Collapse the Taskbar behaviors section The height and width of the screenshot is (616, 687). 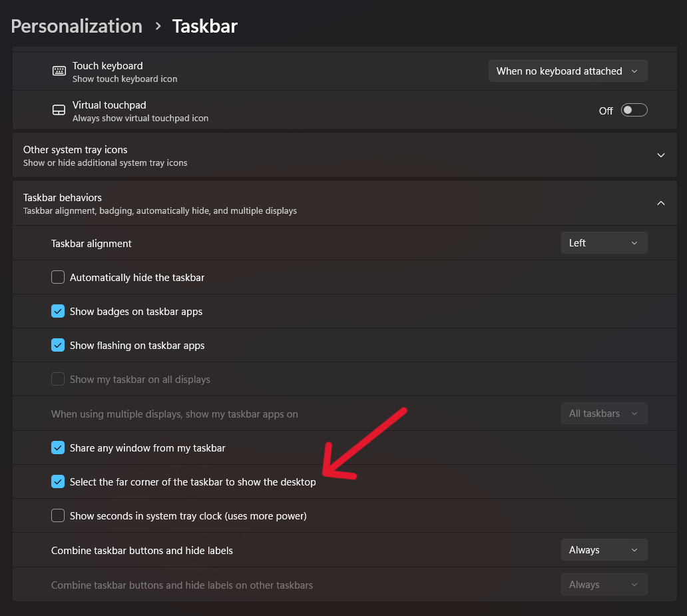(661, 203)
